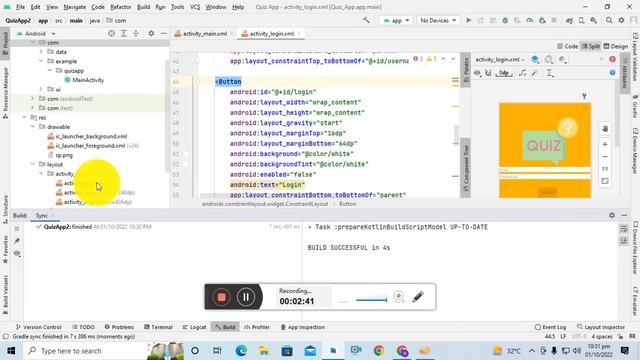Open File Explorer from taskbar

click(x=264, y=351)
